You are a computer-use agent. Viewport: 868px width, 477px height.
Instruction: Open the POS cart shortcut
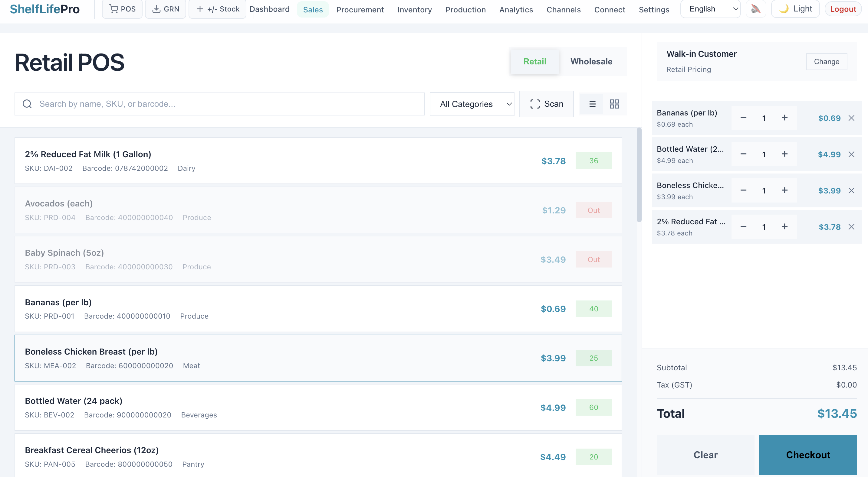122,9
